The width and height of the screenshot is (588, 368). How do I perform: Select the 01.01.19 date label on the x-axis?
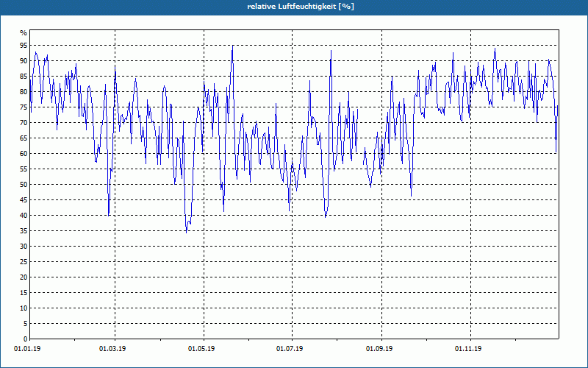[28, 349]
